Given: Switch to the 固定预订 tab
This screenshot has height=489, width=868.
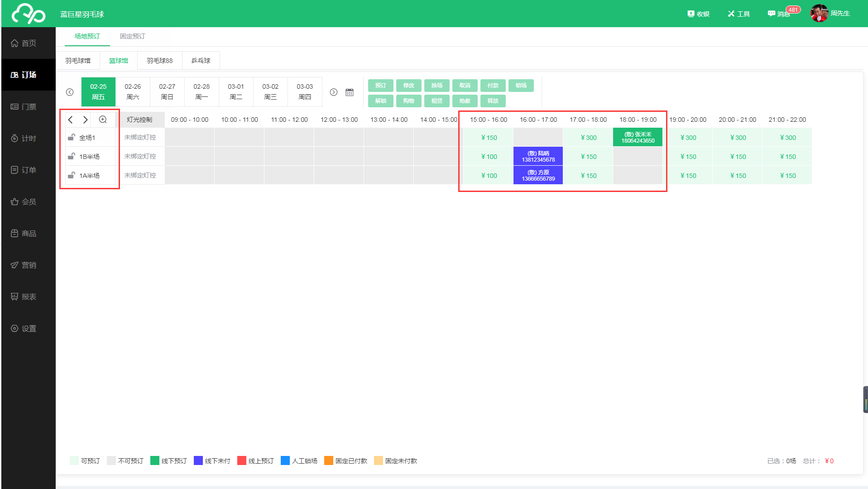Looking at the screenshot, I should click(x=132, y=36).
